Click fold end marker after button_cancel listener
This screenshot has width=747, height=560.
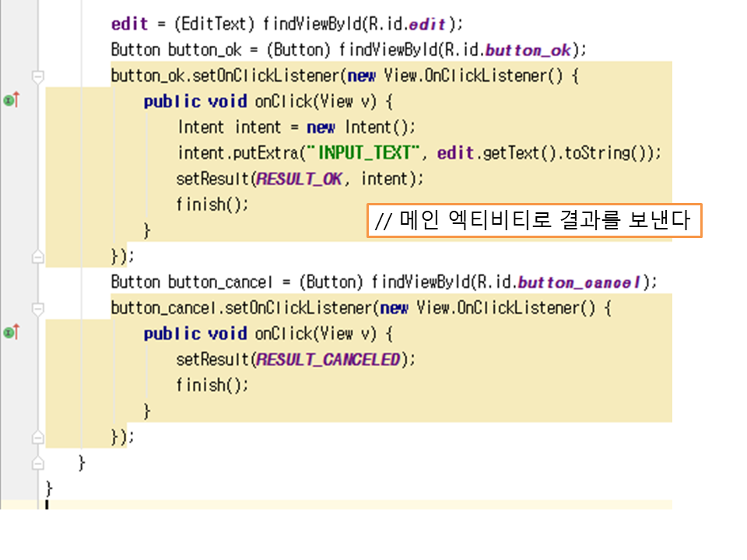pos(37,436)
